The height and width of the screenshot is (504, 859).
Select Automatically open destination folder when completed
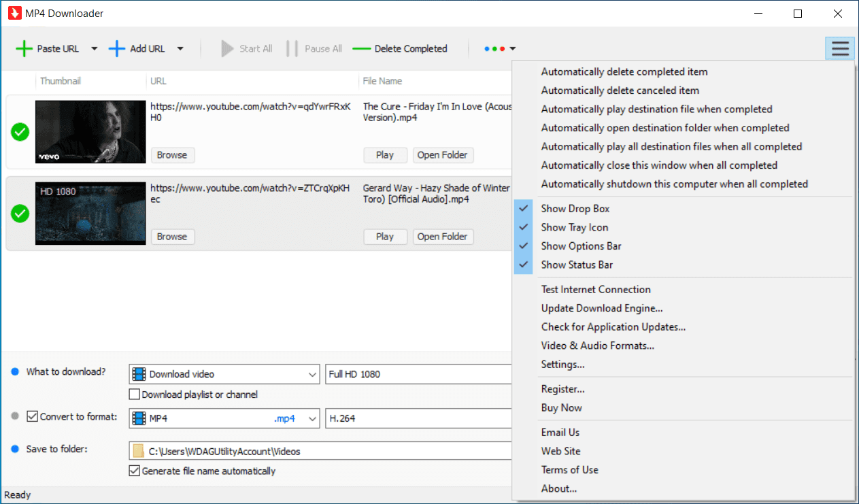click(x=683, y=128)
